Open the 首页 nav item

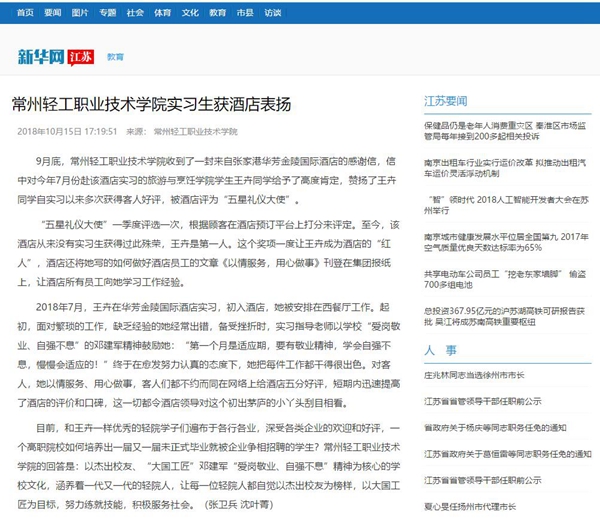point(25,13)
